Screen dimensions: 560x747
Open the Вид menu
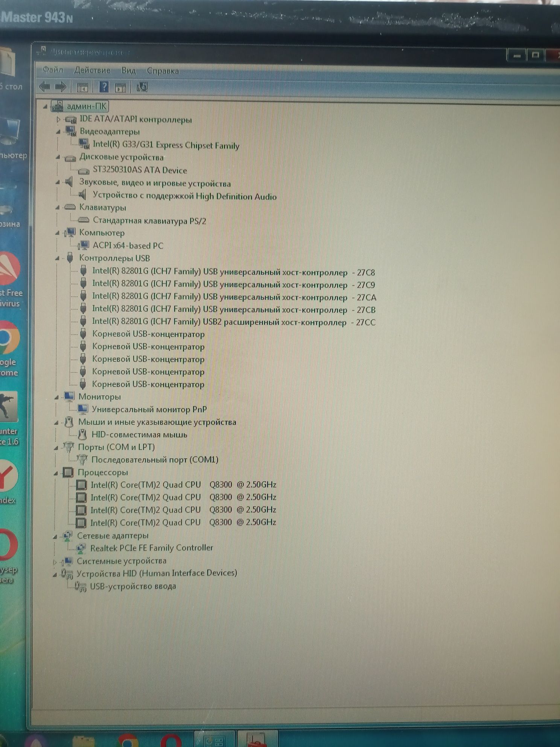click(x=128, y=70)
